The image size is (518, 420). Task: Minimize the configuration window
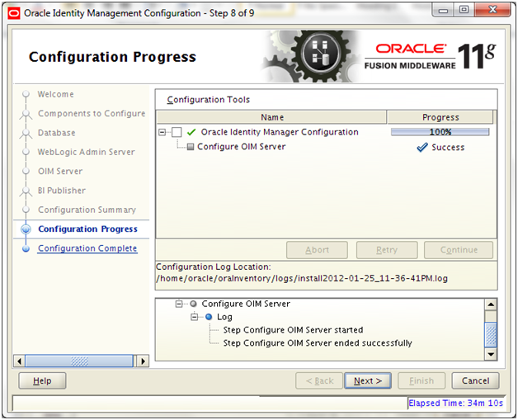tap(443, 10)
